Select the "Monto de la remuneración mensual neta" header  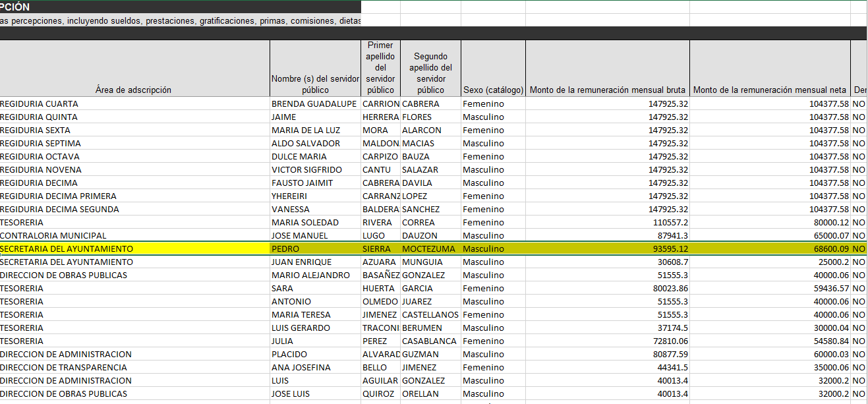(x=770, y=90)
